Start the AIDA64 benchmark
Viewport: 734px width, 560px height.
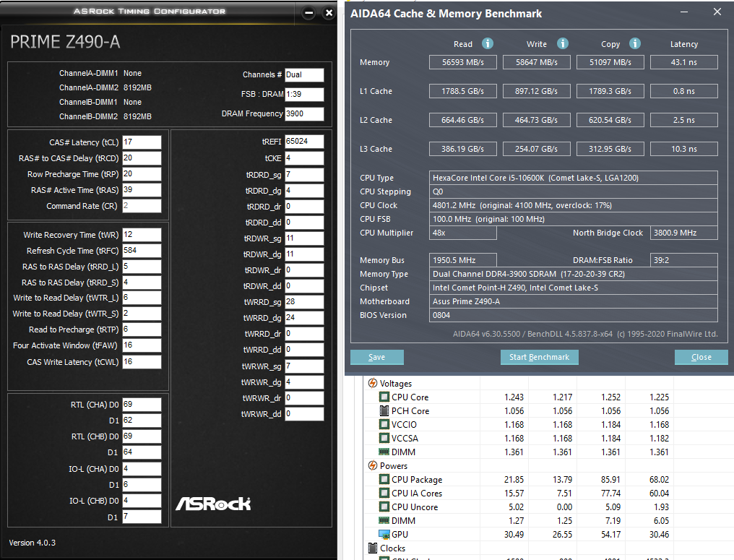click(x=539, y=357)
